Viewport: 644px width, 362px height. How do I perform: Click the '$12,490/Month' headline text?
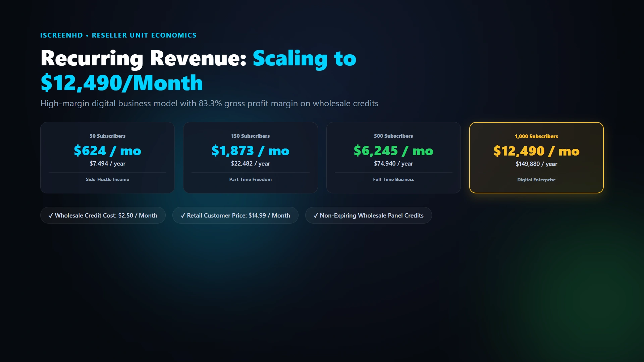tap(122, 83)
